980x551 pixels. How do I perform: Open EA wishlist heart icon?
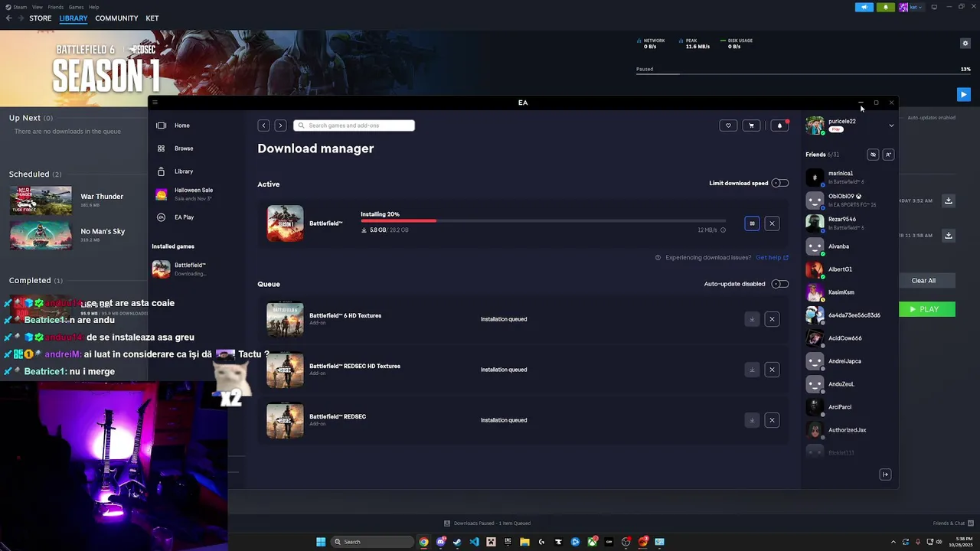point(728,126)
